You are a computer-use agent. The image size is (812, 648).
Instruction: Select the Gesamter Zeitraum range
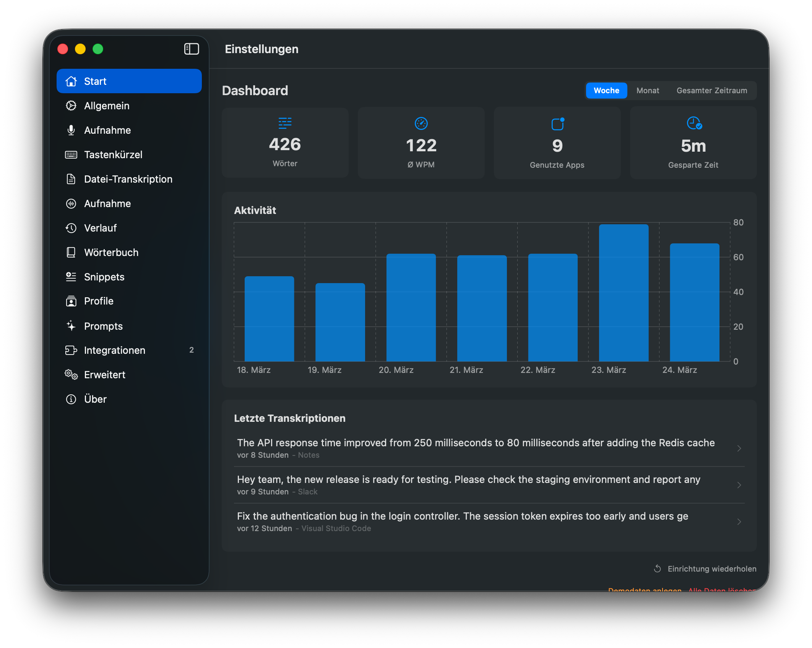click(x=711, y=91)
